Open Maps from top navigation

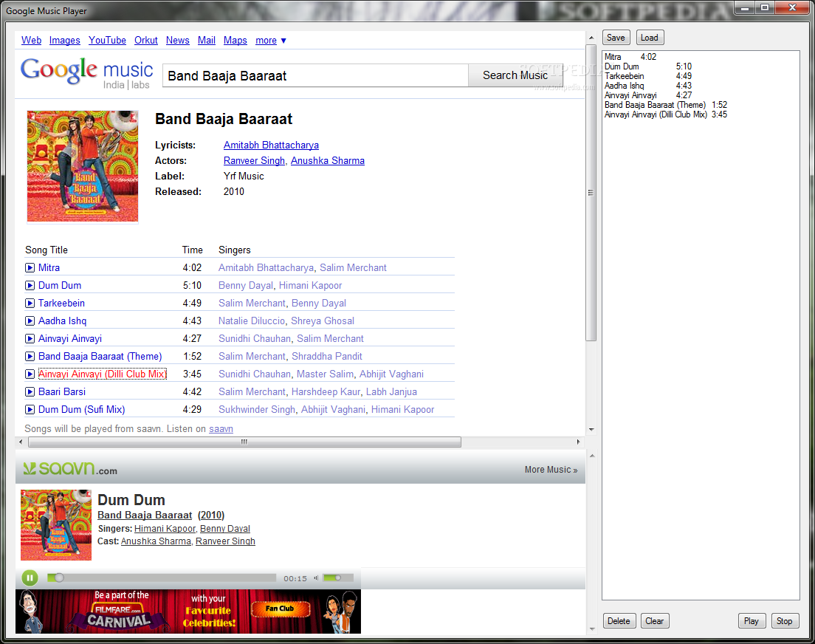(235, 40)
